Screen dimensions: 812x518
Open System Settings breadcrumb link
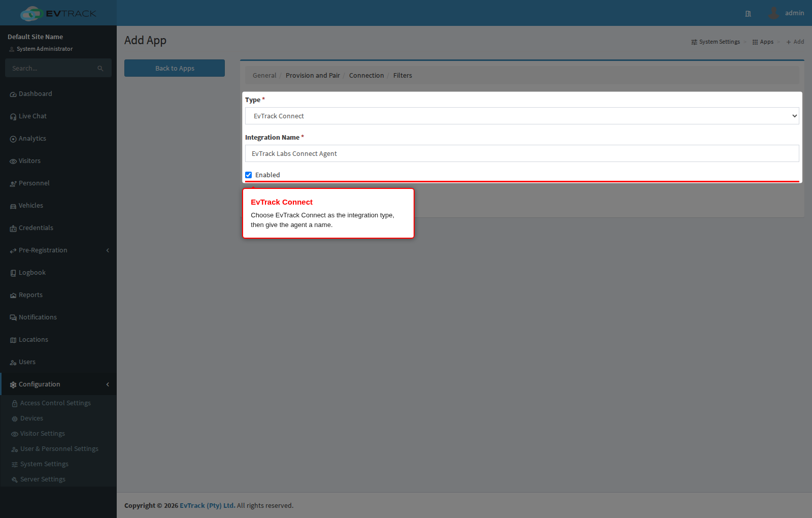(716, 42)
